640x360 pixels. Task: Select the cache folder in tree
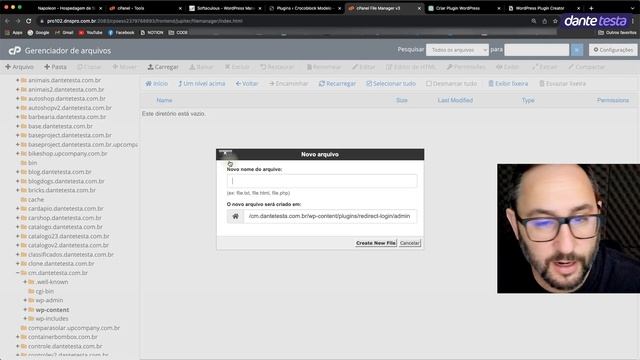[x=36, y=200]
